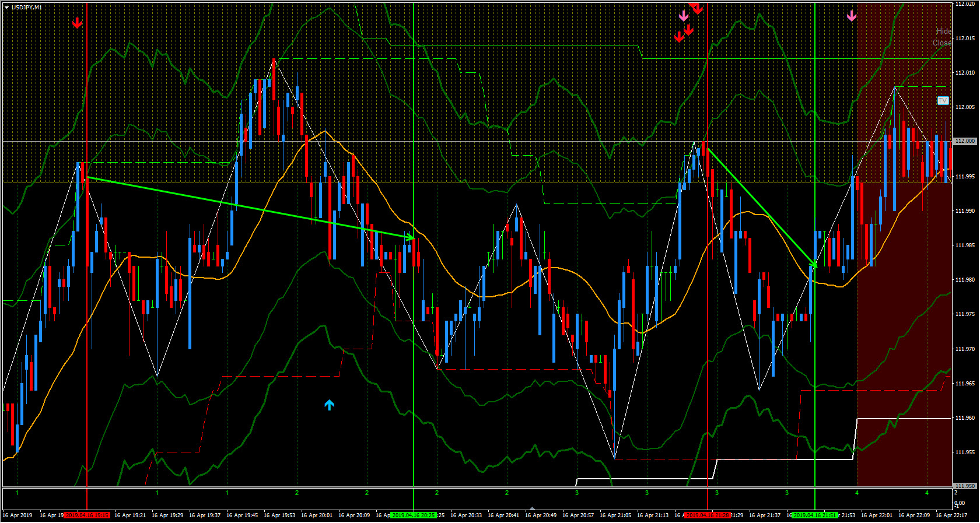
Task: Click the 16 Apr 19:53 time label
Action: 281,515
